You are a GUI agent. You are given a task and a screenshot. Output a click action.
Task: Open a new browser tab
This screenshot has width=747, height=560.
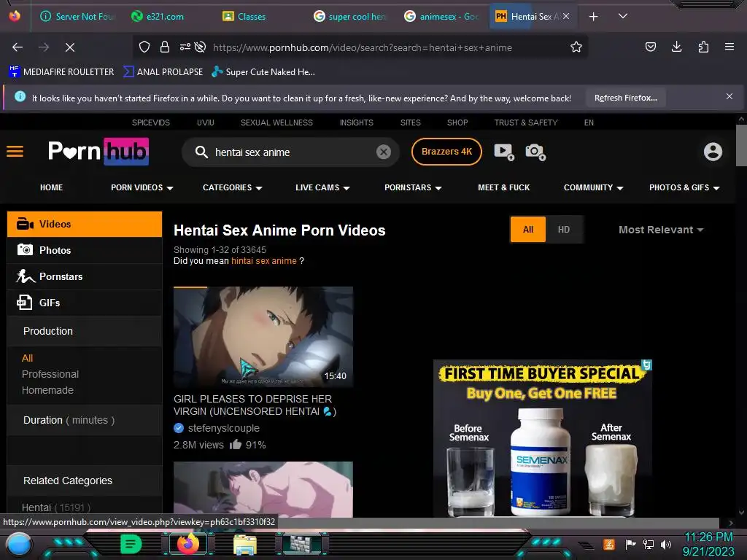pos(593,17)
